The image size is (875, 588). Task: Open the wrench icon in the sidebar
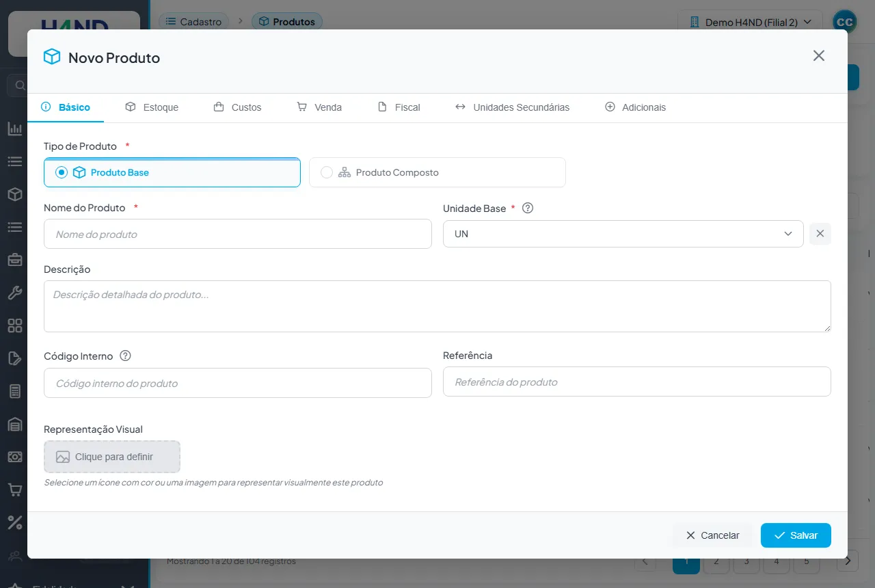(15, 293)
